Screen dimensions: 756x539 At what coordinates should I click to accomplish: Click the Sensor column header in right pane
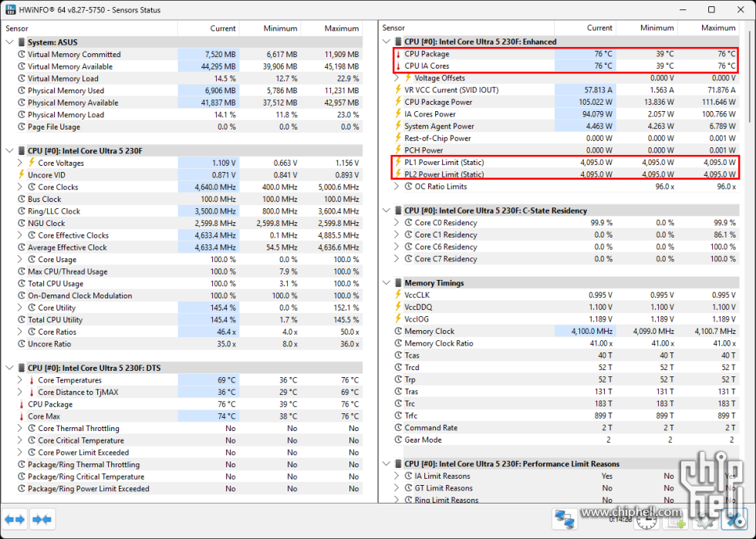coord(466,28)
